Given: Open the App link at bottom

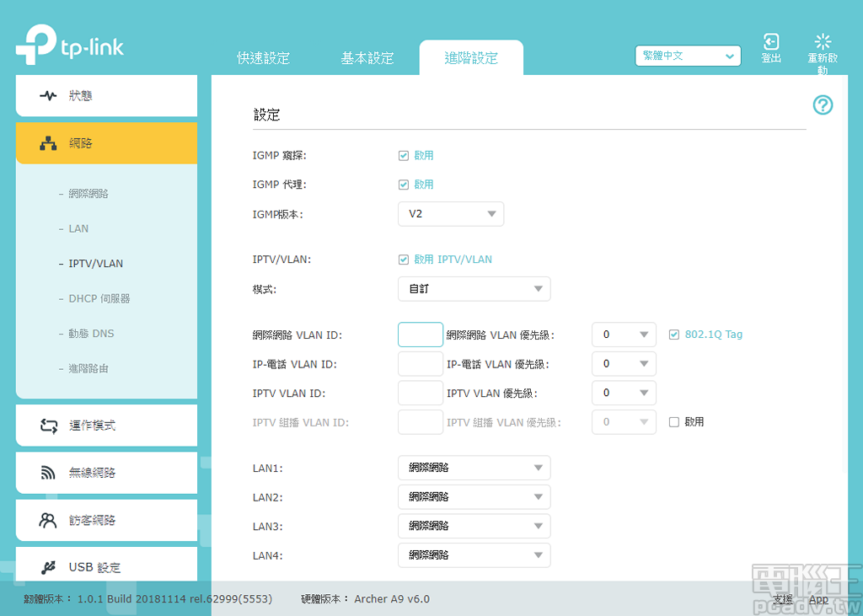Looking at the screenshot, I should tap(817, 598).
